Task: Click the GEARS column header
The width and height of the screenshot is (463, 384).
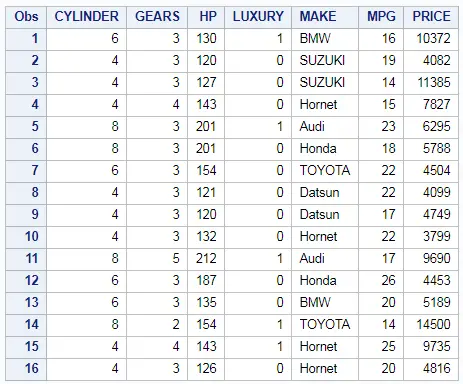Action: [x=157, y=17]
